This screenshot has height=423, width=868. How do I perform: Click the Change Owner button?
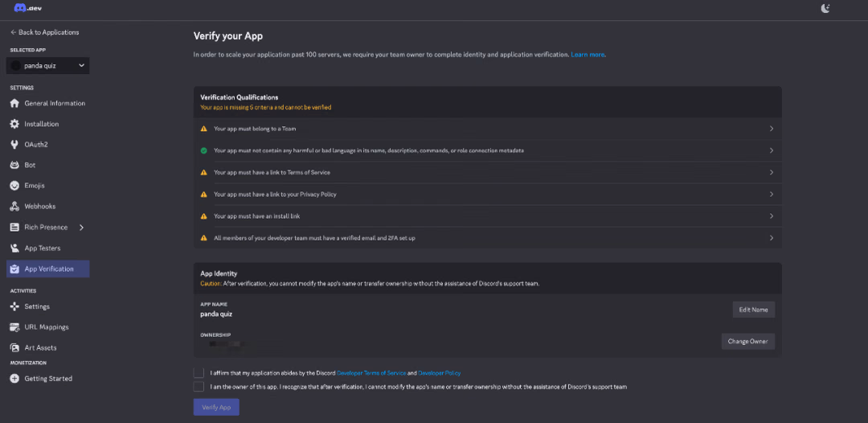tap(748, 341)
